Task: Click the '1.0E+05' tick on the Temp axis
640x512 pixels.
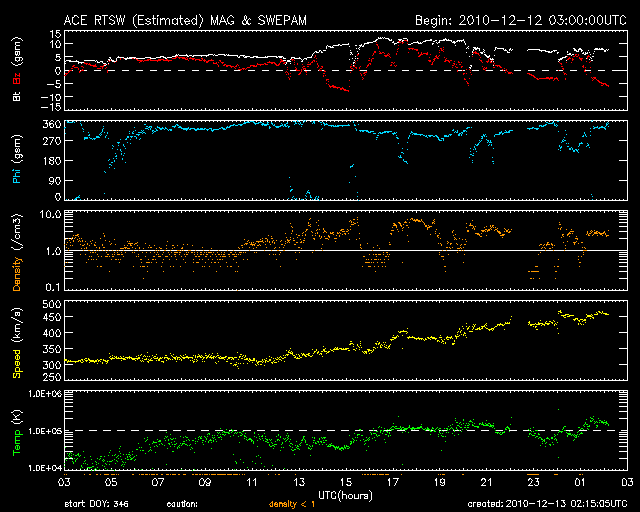Action: click(45, 431)
